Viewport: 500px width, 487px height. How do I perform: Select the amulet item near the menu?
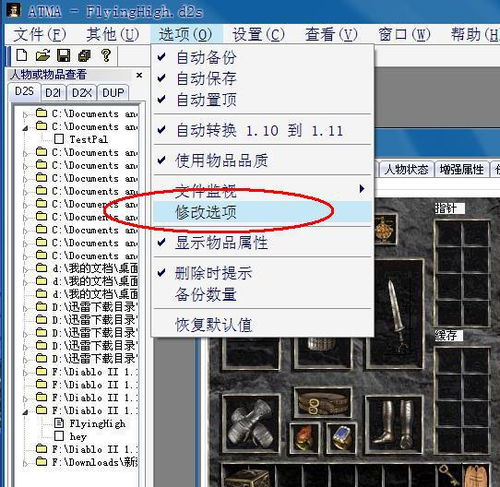coord(384,230)
